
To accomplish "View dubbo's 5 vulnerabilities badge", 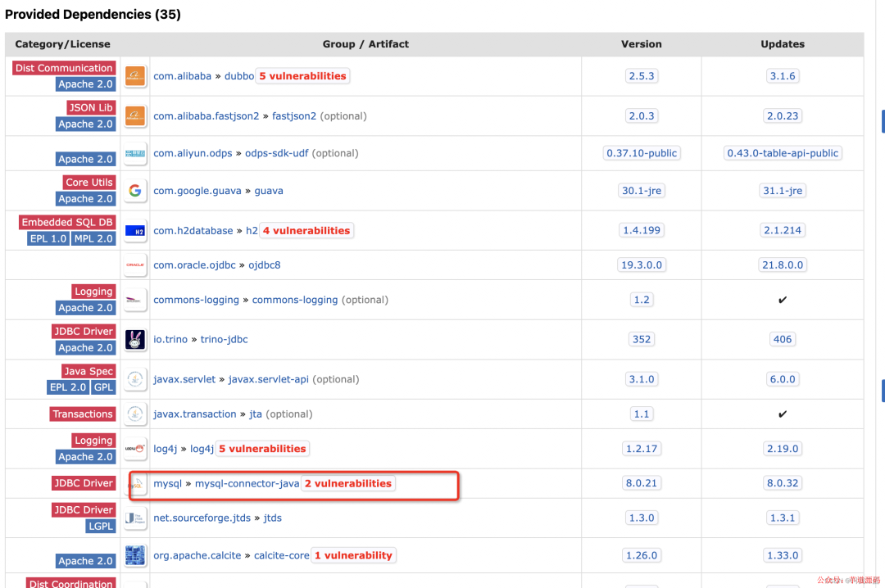I will [302, 76].
